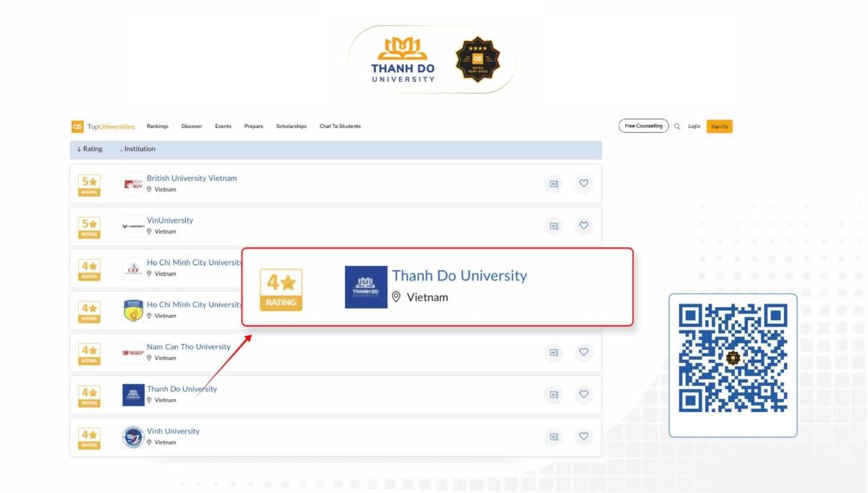Click the search magnifier icon
This screenshot has width=868, height=493.
pyautogui.click(x=677, y=127)
